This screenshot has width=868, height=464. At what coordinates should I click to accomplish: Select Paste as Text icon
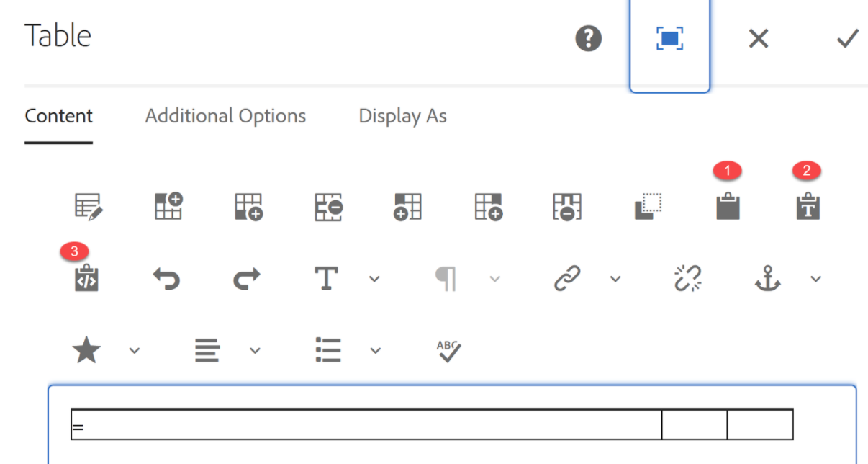[808, 207]
